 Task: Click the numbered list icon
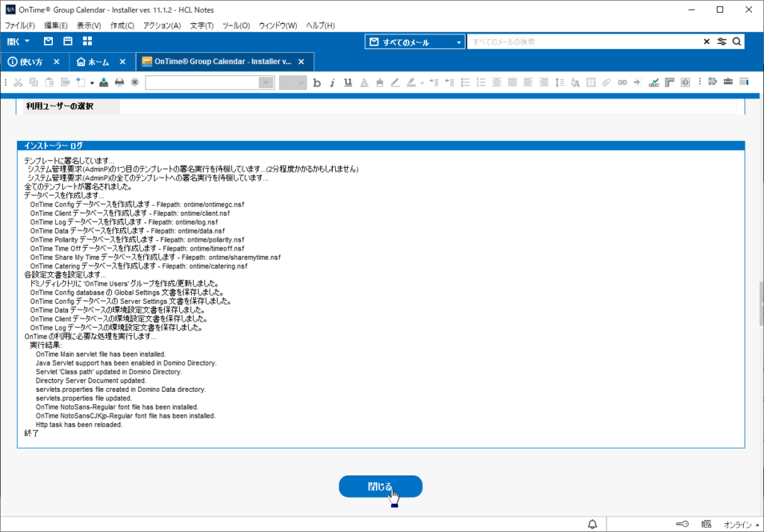pos(481,82)
